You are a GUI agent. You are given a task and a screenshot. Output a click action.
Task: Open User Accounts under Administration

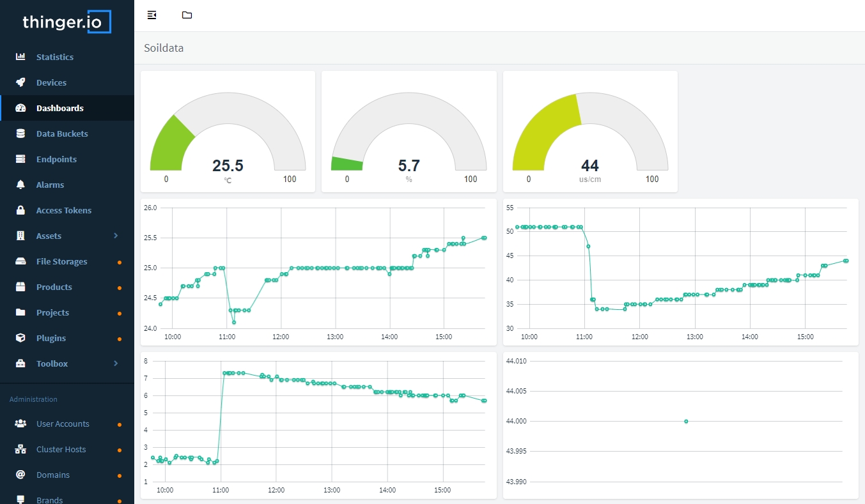click(x=62, y=424)
